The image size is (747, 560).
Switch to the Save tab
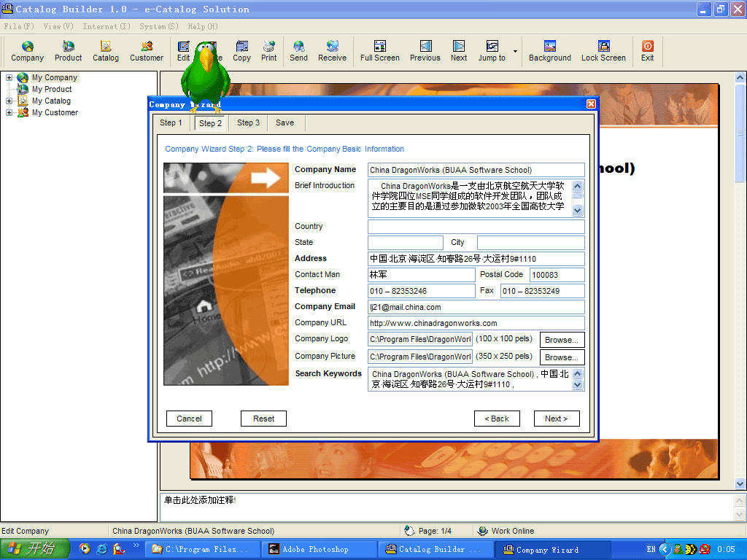point(285,122)
